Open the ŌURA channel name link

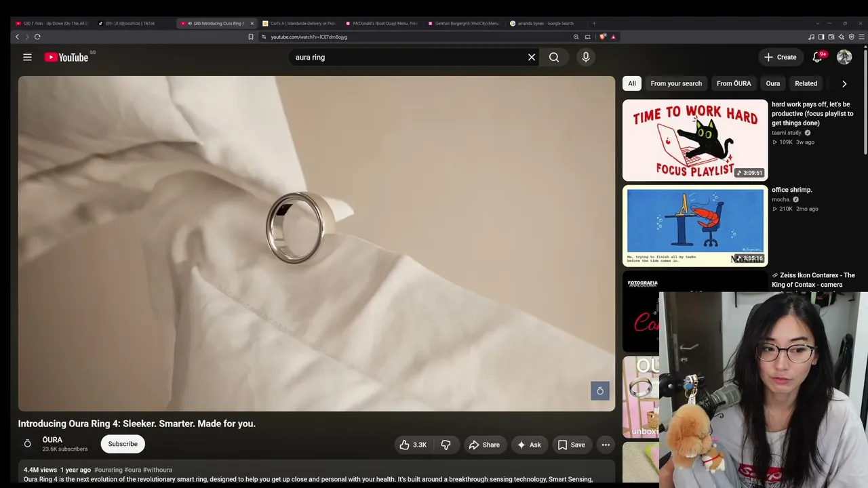pyautogui.click(x=52, y=440)
